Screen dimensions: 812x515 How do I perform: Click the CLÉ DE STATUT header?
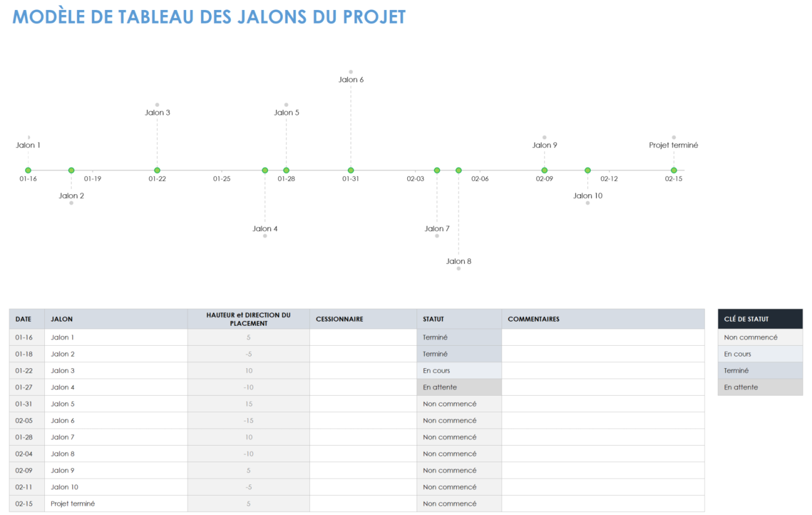coord(760,318)
